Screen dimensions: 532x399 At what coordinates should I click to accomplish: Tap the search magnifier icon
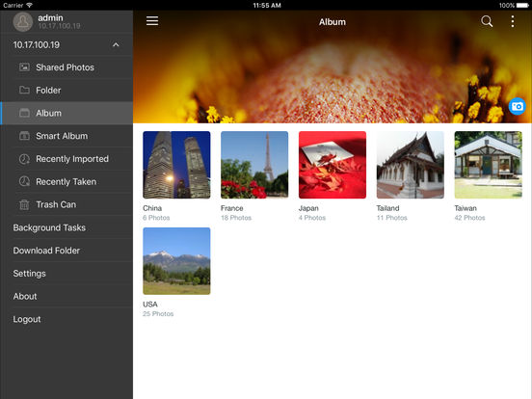coord(487,21)
